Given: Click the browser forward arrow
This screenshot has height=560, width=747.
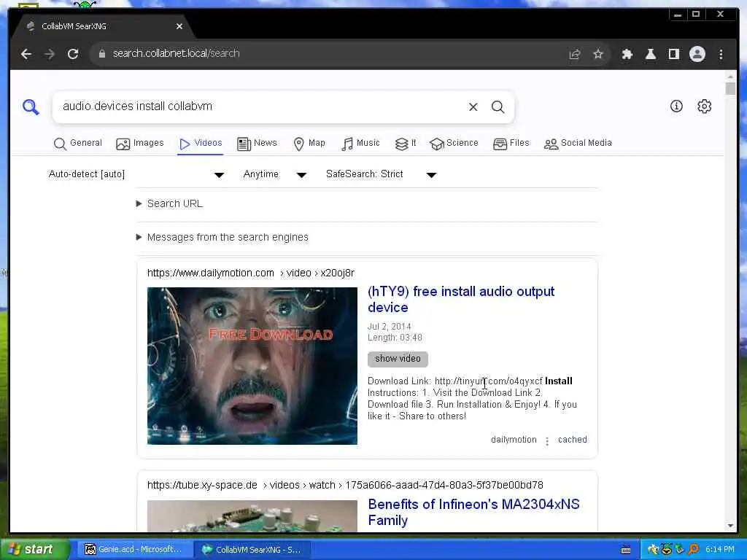Looking at the screenshot, I should pos(50,54).
